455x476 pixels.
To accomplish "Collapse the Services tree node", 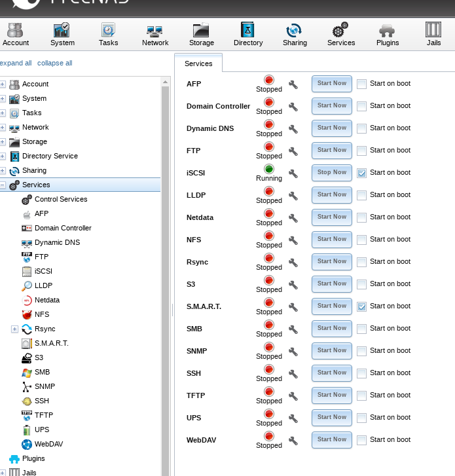I will coord(3,185).
